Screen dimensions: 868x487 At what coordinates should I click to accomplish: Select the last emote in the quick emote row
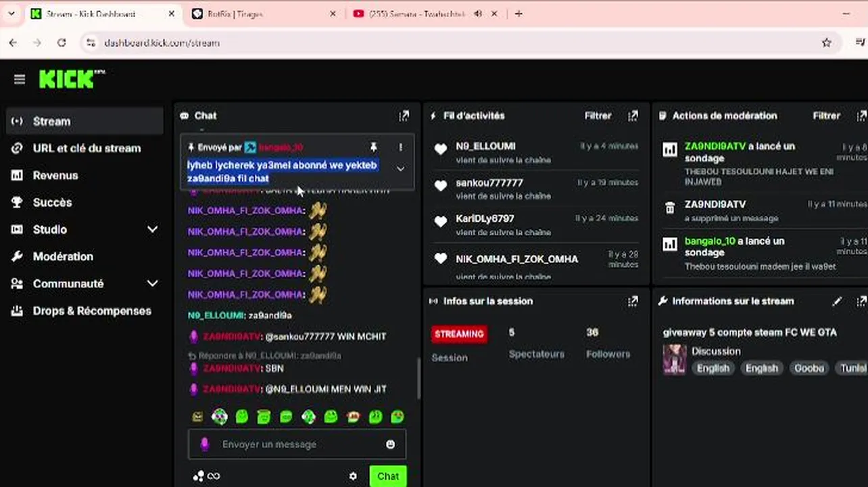pos(397,417)
